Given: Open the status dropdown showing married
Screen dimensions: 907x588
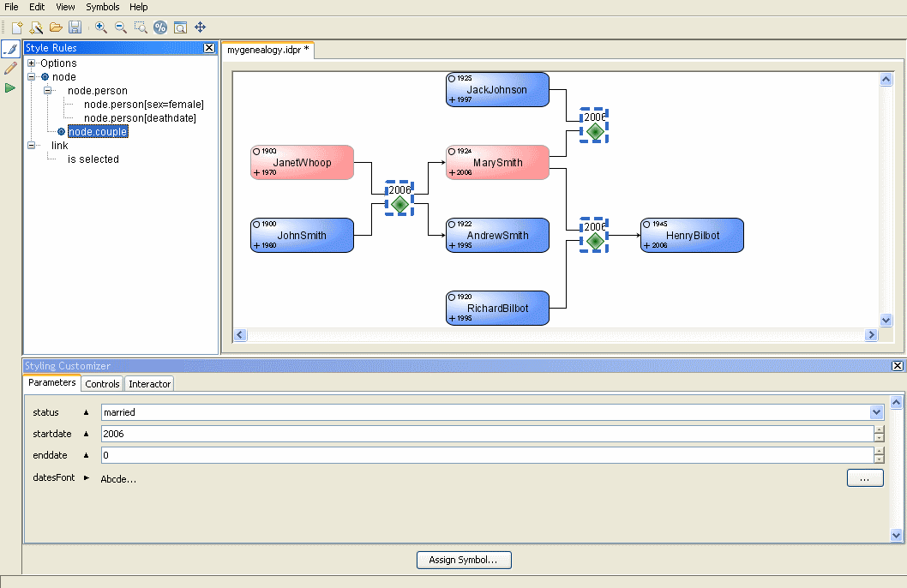Looking at the screenshot, I should click(x=876, y=412).
